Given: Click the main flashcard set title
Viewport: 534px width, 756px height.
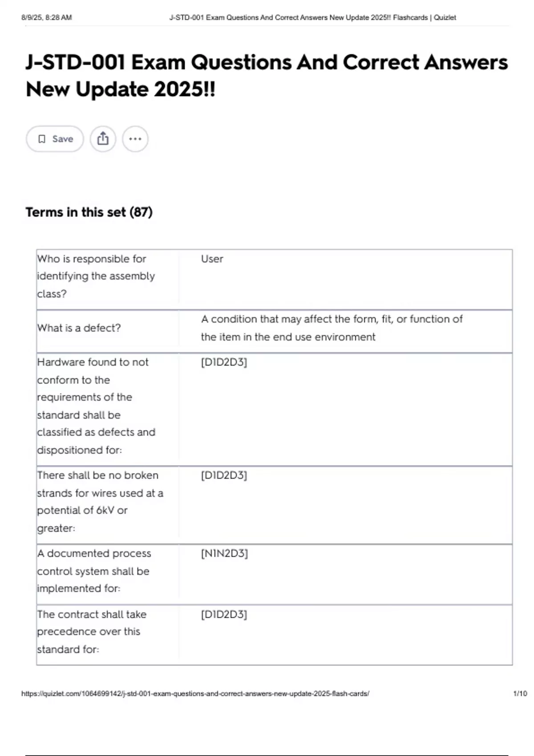Looking at the screenshot, I should click(x=266, y=76).
